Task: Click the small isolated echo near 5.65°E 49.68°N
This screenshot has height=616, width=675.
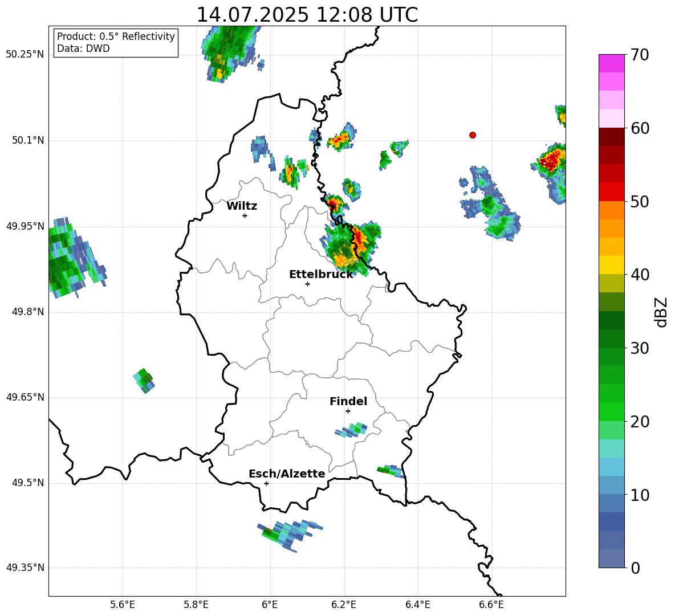Action: point(144,380)
